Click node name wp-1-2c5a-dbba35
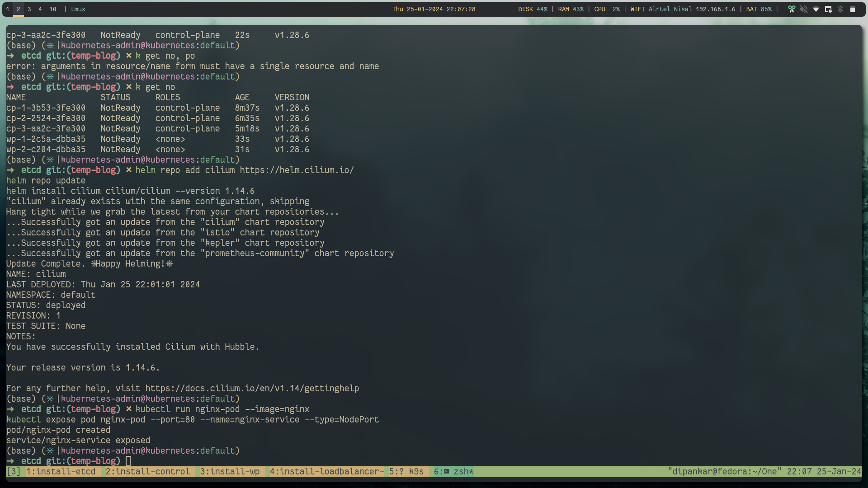Screen dimensions: 868x488 [x=46, y=139]
